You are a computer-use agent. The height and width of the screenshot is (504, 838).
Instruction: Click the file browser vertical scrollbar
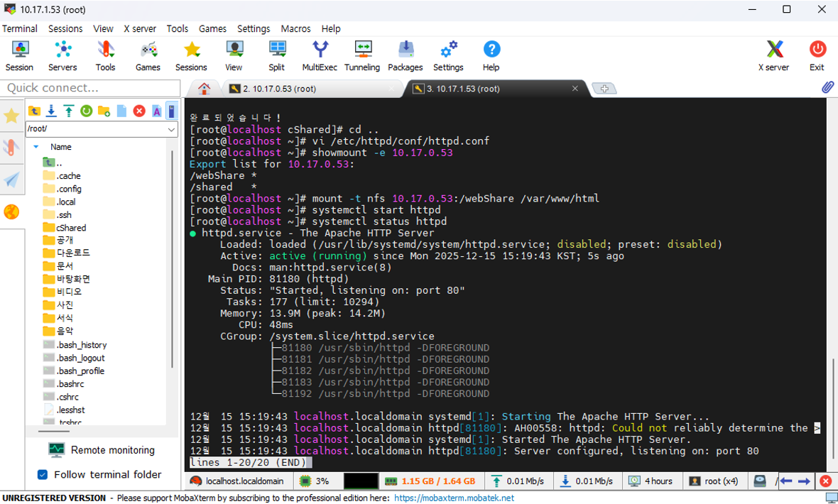click(x=172, y=259)
